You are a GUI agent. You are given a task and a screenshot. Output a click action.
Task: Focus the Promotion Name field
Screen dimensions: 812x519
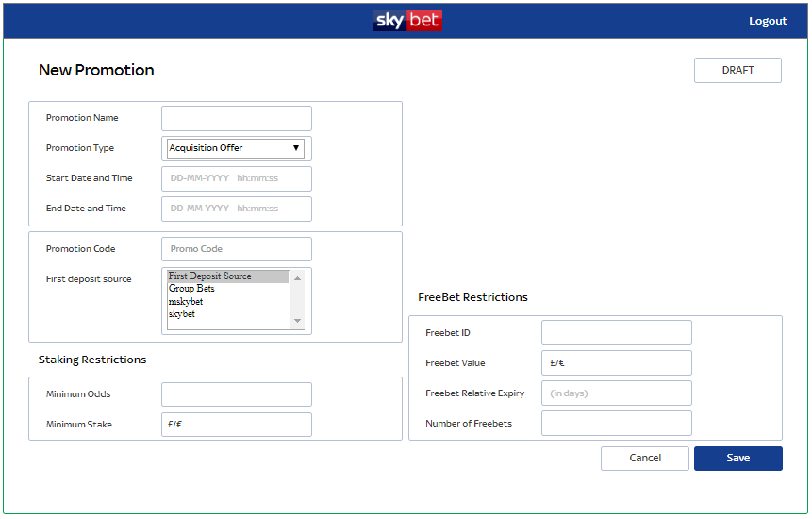coord(237,119)
